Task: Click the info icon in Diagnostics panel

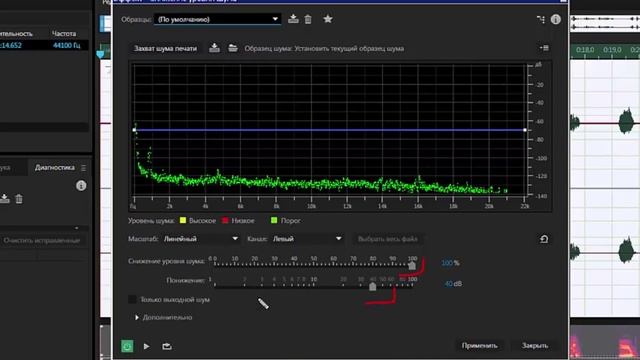Action: coord(81,186)
